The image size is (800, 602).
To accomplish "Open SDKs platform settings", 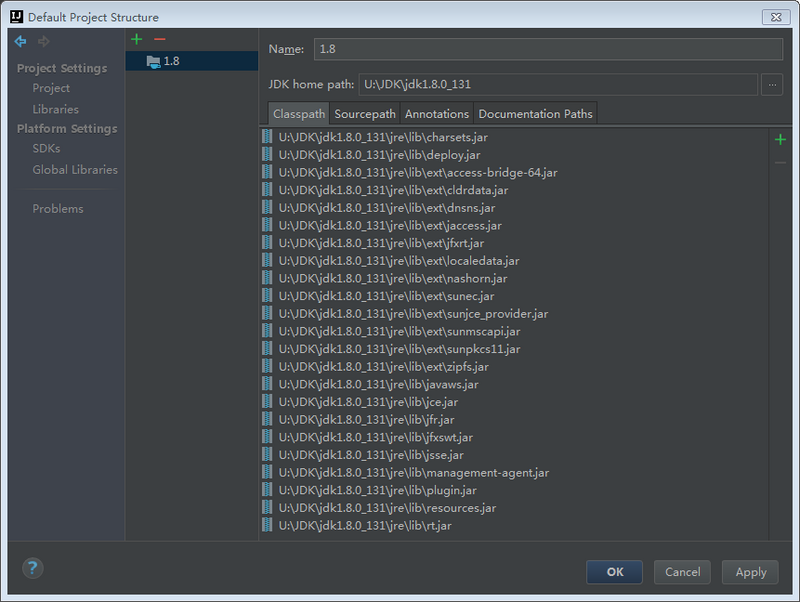I will (x=46, y=148).
